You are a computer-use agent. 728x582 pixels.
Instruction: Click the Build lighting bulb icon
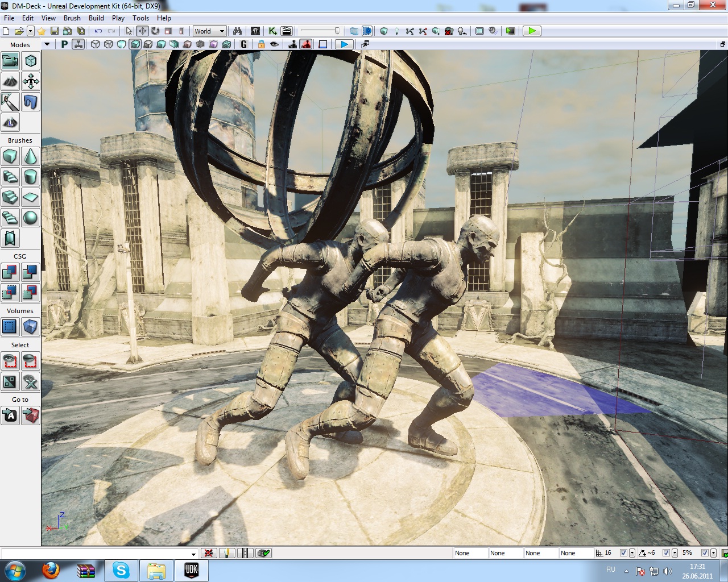[397, 31]
